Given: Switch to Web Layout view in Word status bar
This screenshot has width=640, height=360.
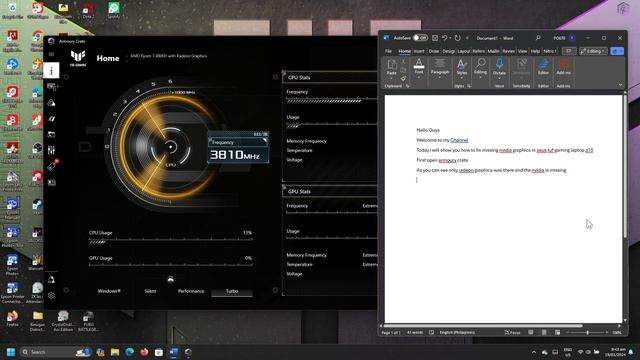Looking at the screenshot, I should click(x=558, y=333).
